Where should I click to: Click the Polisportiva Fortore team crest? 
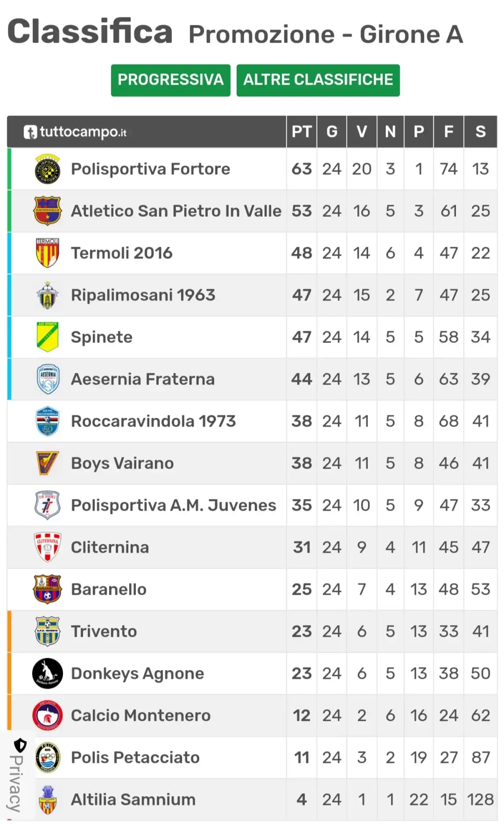47,169
